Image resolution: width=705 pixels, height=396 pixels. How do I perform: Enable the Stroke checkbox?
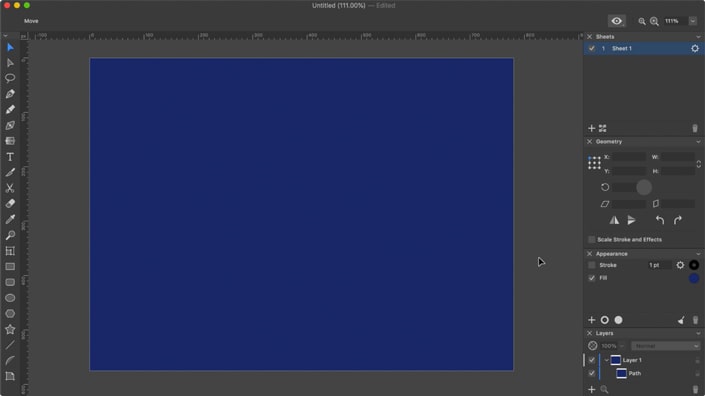[592, 265]
